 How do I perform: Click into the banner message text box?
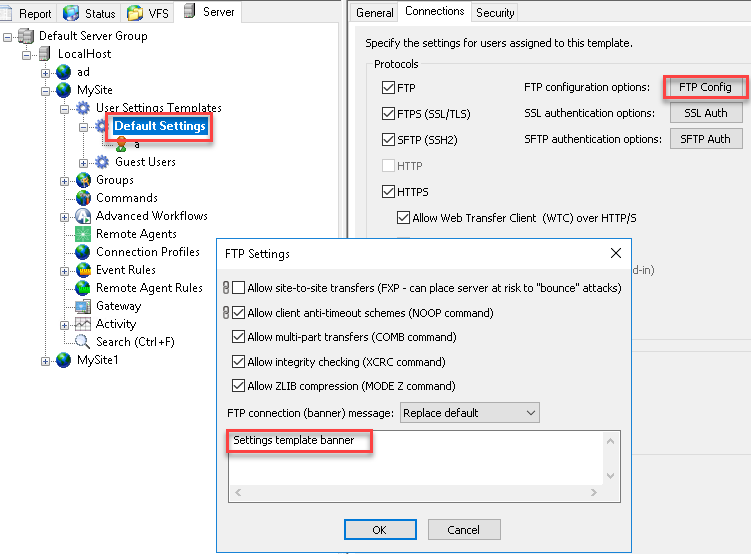[x=415, y=458]
